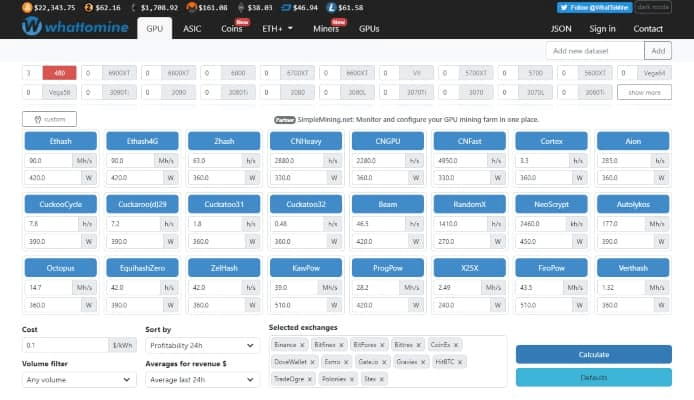Toggle the Ethash algorithm
694x400 pixels.
pos(61,141)
